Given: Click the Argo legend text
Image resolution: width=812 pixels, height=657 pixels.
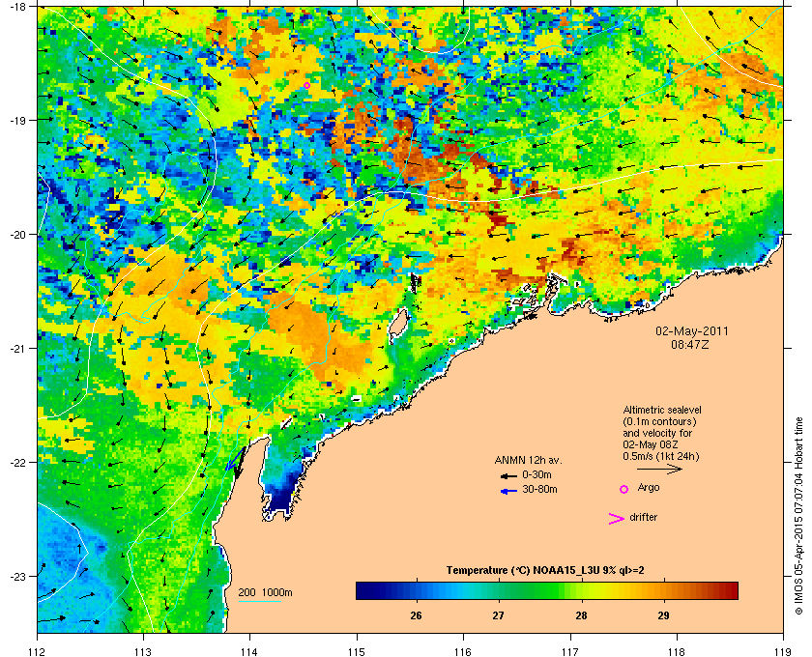Looking at the screenshot, I should coord(649,488).
